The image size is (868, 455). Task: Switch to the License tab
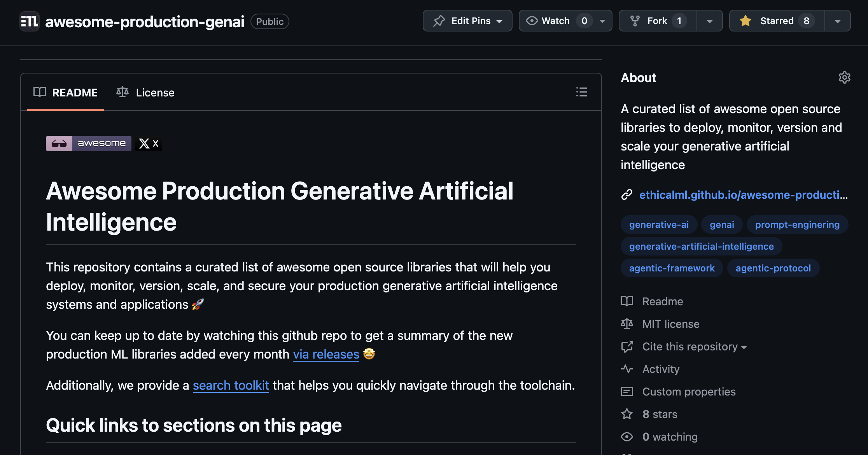[155, 93]
